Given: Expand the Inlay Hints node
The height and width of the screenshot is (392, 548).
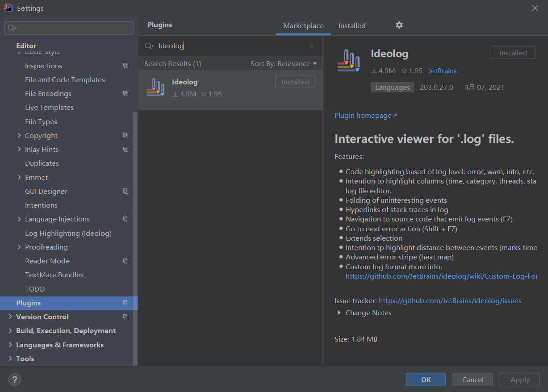Looking at the screenshot, I should (x=19, y=149).
